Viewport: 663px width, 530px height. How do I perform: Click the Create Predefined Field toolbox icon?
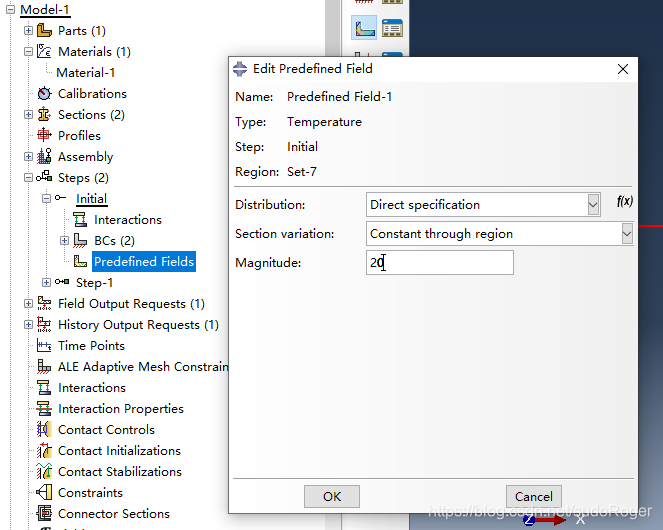pyautogui.click(x=364, y=27)
